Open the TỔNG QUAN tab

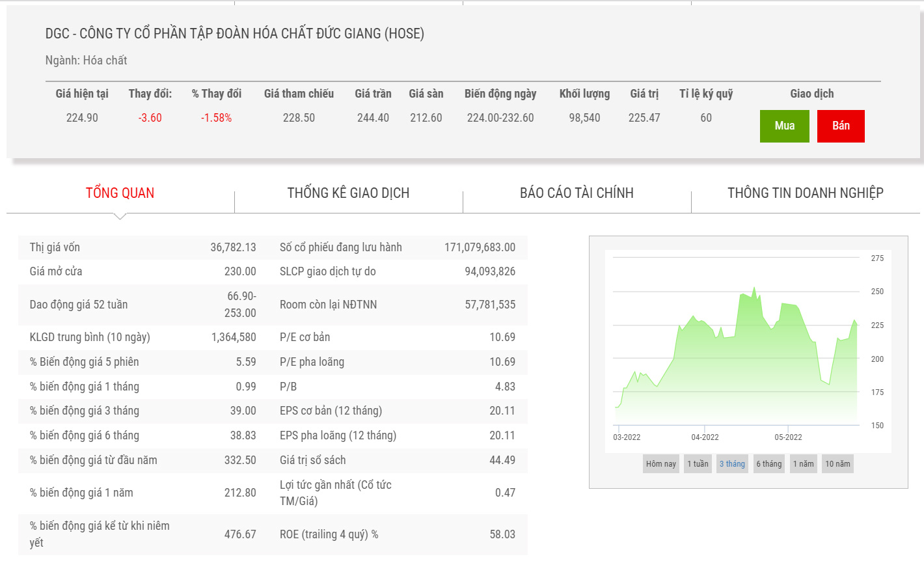click(x=120, y=193)
